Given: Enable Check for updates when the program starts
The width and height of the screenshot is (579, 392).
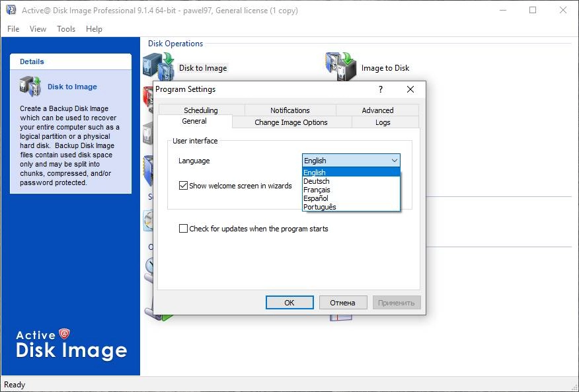Looking at the screenshot, I should [x=183, y=228].
